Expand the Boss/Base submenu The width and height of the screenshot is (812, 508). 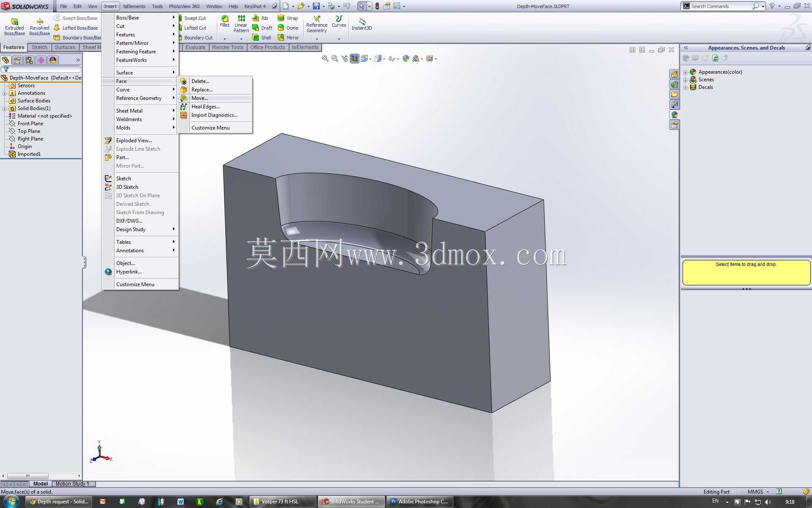(x=140, y=18)
